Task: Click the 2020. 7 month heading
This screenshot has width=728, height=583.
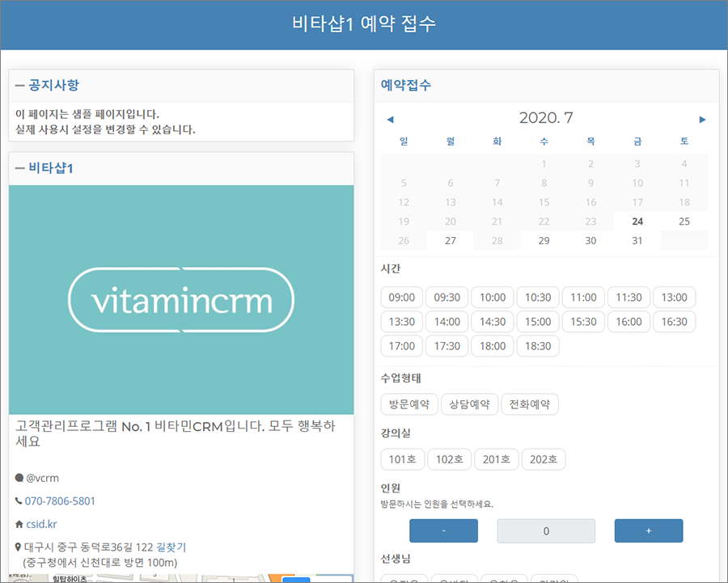Action: 546,118
